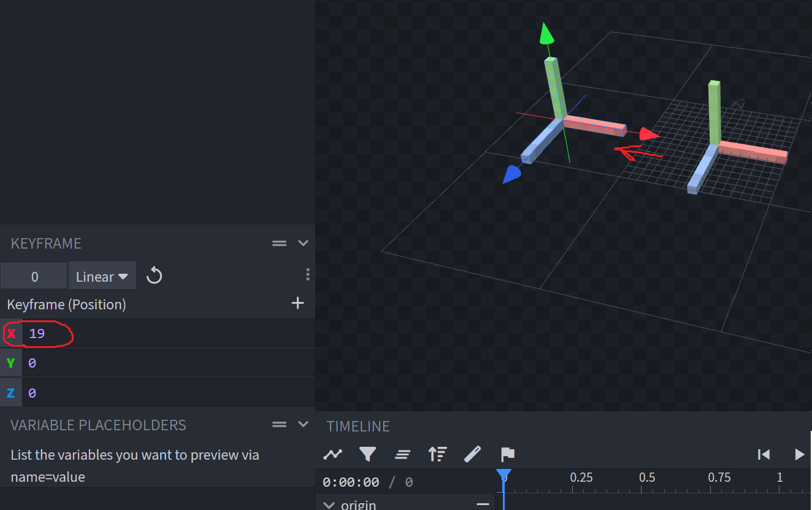Add a data point with plus icon
Image resolution: width=812 pixels, height=510 pixels.
tap(297, 303)
